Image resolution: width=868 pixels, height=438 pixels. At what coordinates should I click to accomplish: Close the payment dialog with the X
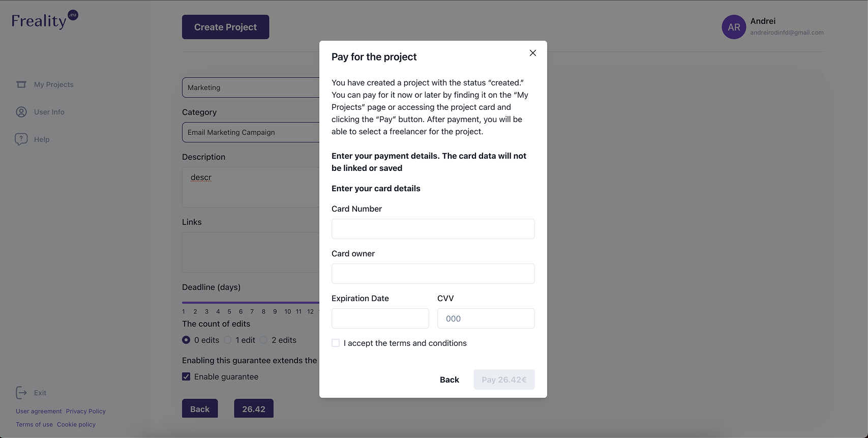[532, 53]
